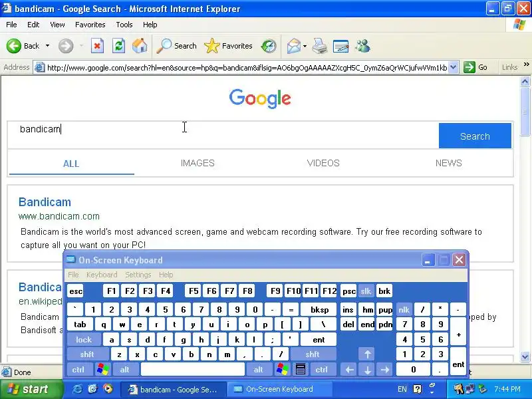
Task: Expand the Links toolbar chevron
Action: click(526, 65)
